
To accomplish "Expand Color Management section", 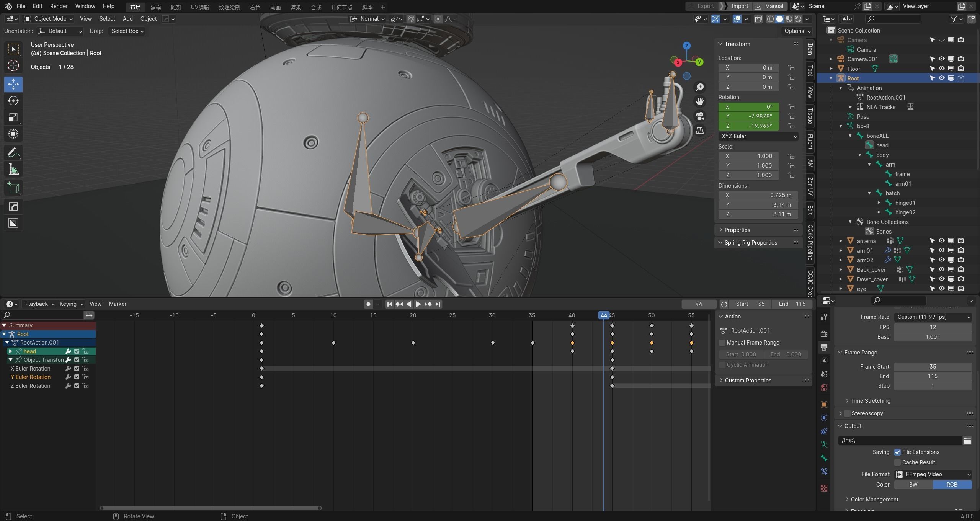I will (x=874, y=500).
